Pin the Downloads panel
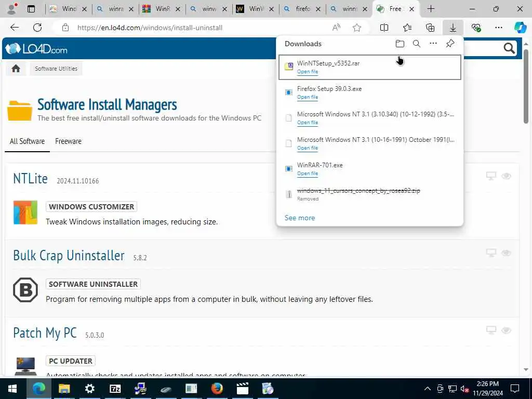 tap(450, 44)
